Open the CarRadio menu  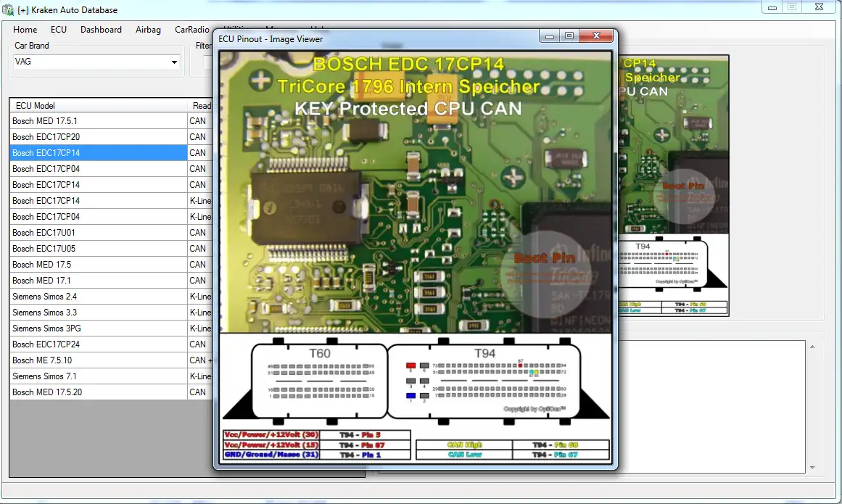point(191,30)
